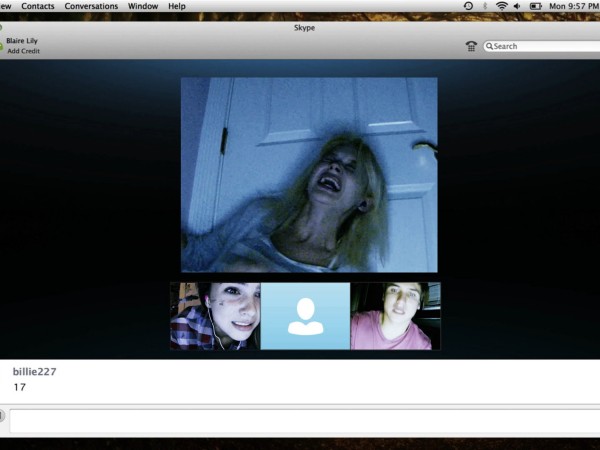Open the Help menu

177,6
